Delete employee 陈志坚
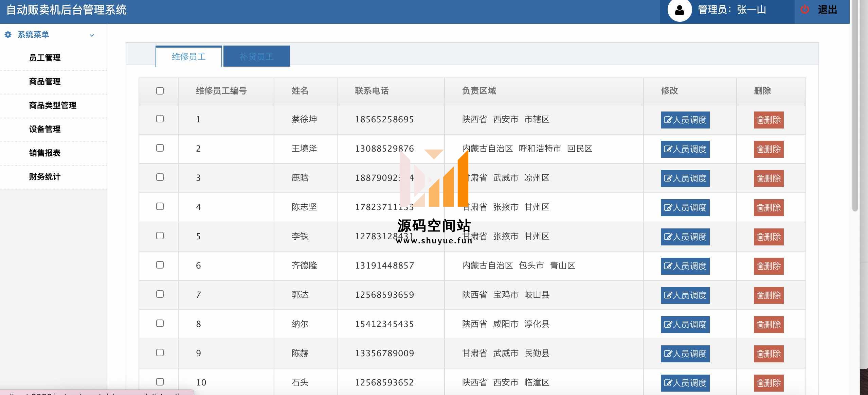This screenshot has height=395, width=868. pos(768,208)
